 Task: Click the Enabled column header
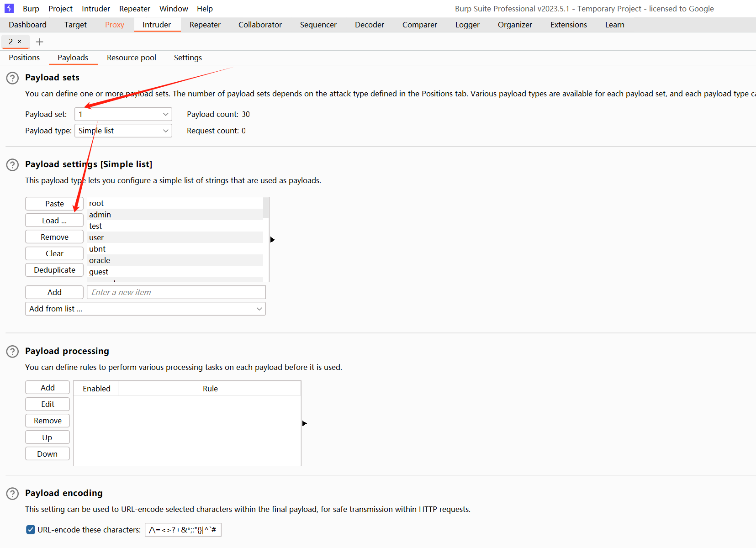(x=96, y=389)
